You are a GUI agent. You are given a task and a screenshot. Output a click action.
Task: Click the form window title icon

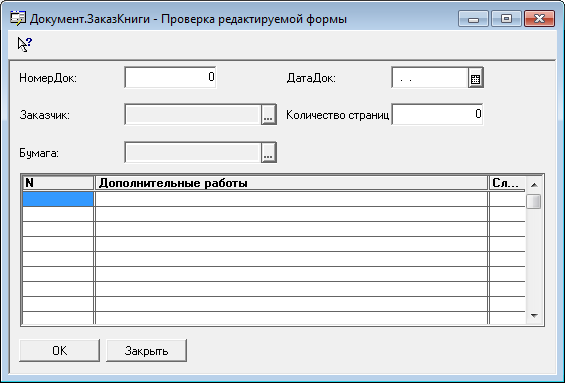[18, 18]
